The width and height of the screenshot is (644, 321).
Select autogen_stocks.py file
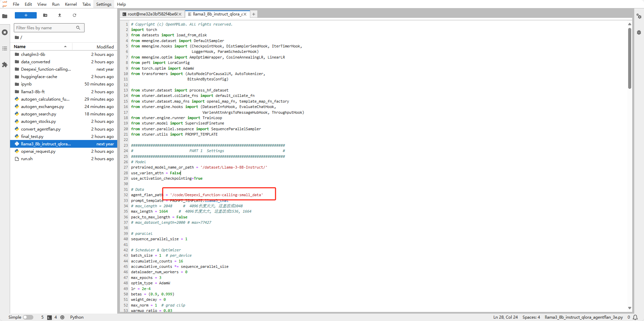coord(64,121)
